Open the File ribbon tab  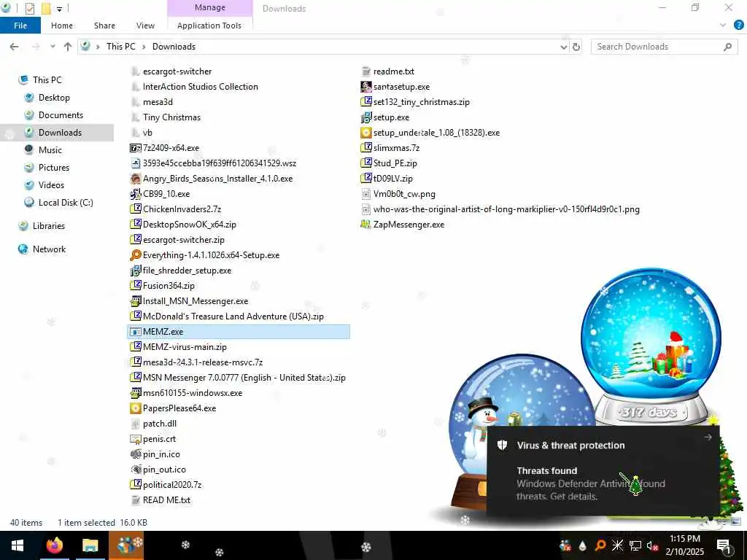coord(20,26)
